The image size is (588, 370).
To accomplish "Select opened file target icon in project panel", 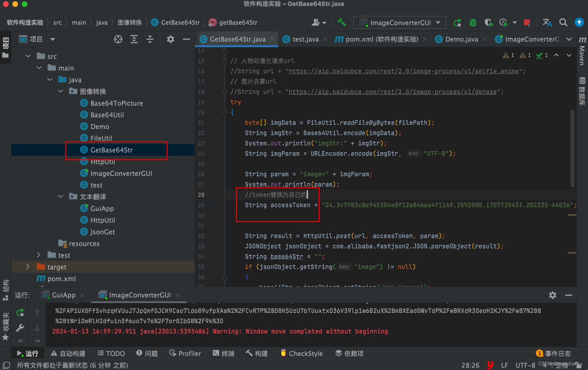I will [x=118, y=39].
